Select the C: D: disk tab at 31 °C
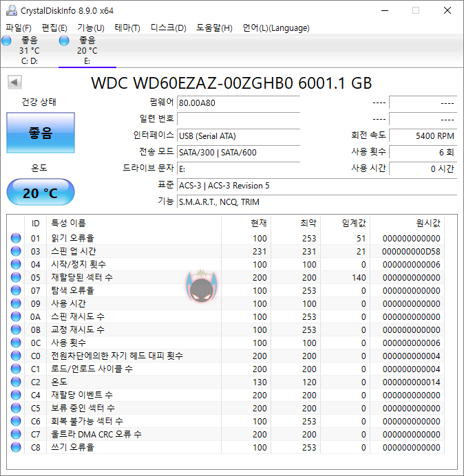The image size is (464, 476). coord(29,51)
